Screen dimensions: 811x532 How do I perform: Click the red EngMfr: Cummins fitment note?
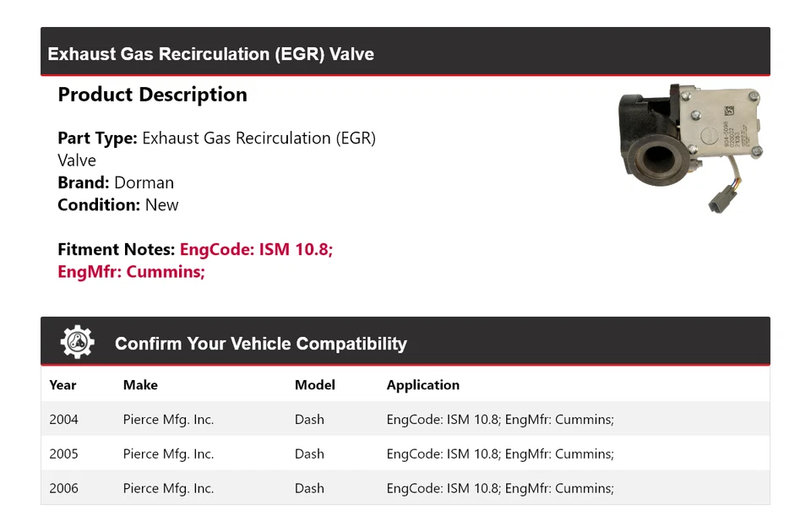tap(131, 272)
